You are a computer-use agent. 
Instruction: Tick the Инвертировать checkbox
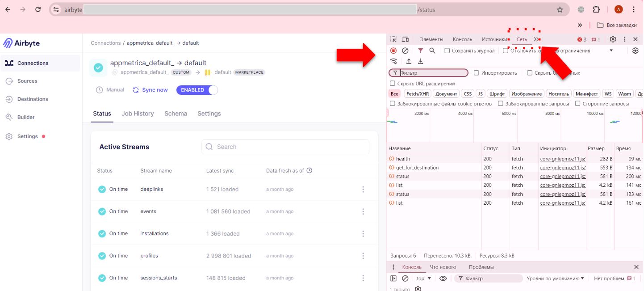pos(477,73)
